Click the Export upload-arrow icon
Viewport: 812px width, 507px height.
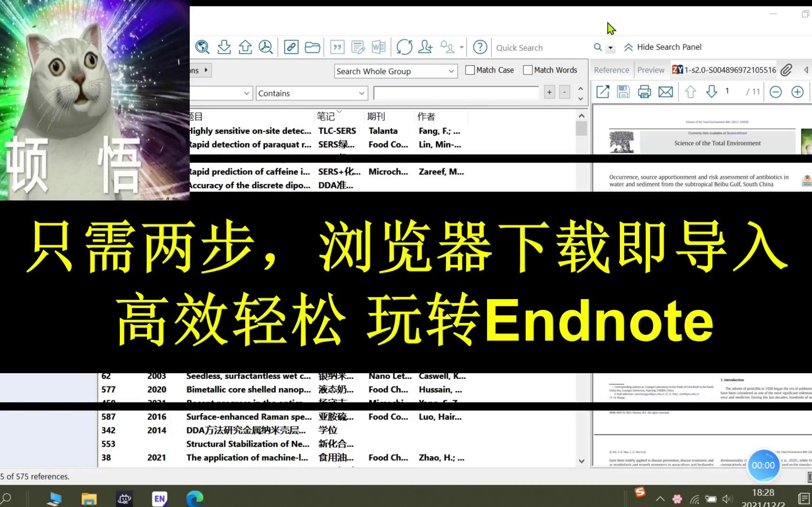click(245, 47)
